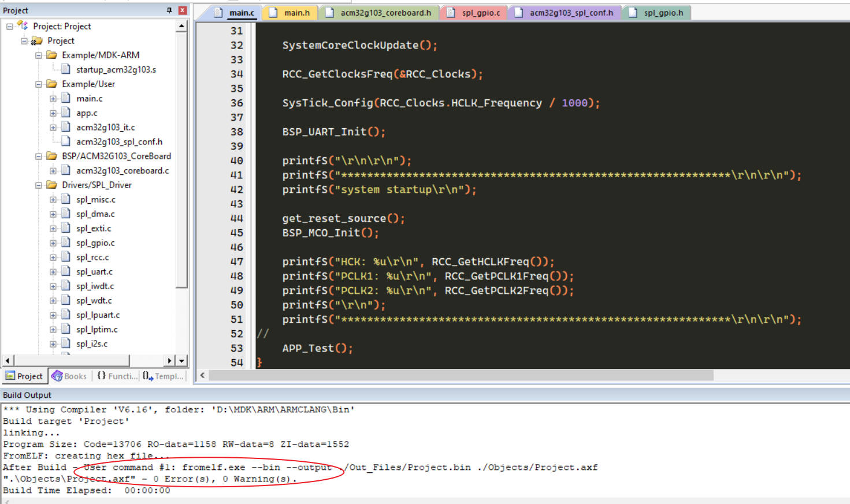Screen dimensions: 850x504
Task: Click project tree scroll-left arrow
Action: point(8,361)
